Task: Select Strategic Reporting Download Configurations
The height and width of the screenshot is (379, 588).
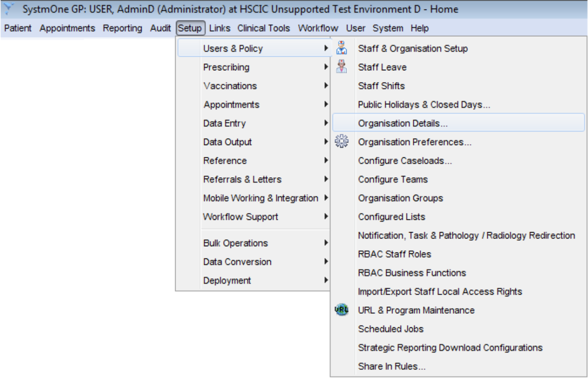Action: [x=458, y=348]
